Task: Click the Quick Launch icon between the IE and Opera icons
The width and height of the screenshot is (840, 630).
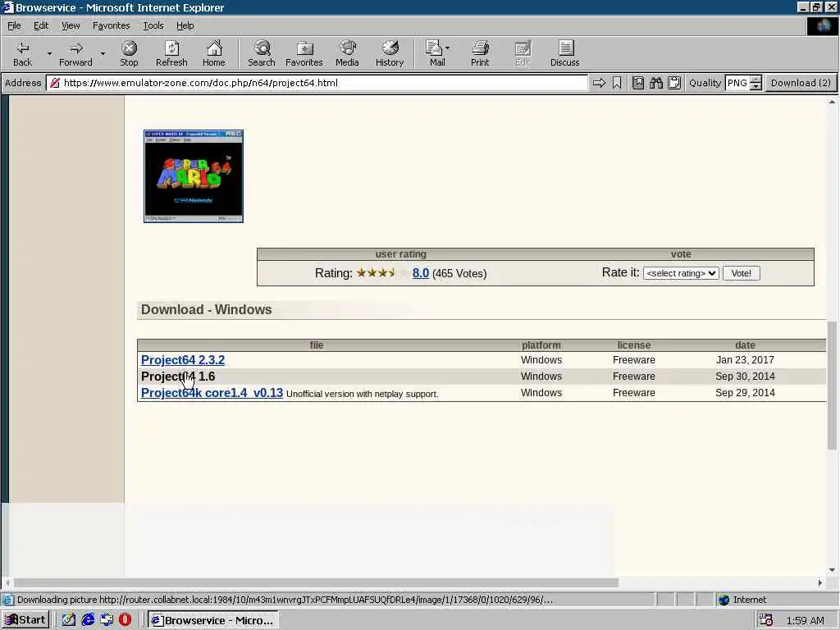Action: pyautogui.click(x=106, y=620)
